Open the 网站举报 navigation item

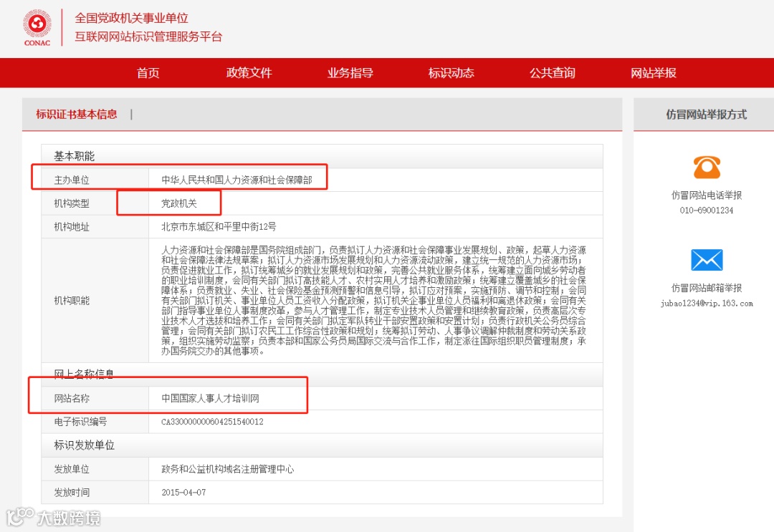[x=653, y=73]
